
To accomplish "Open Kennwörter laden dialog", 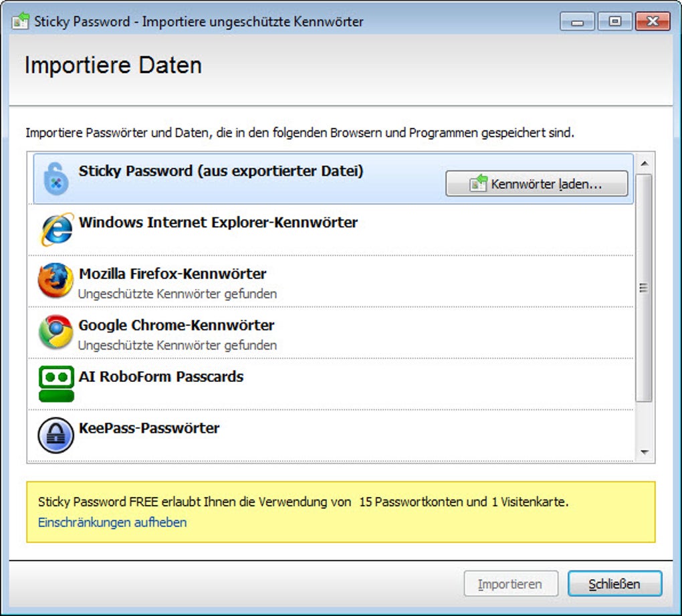I will (x=537, y=183).
